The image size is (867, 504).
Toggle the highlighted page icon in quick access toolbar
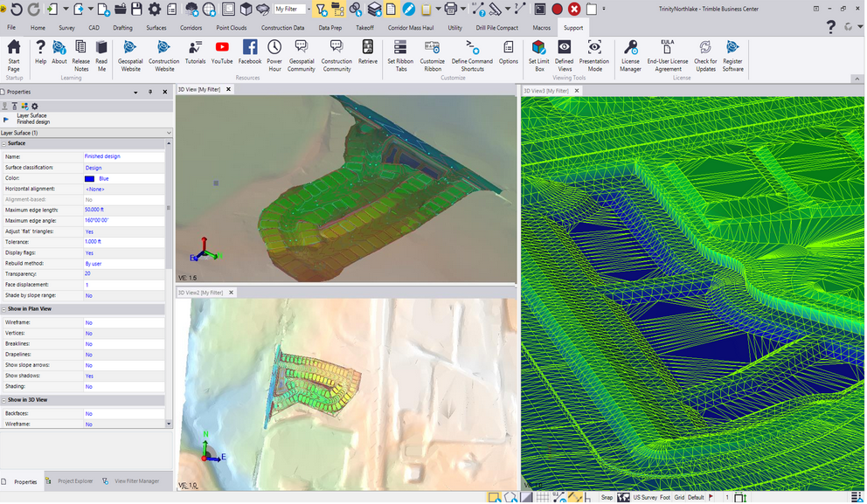coord(391,9)
